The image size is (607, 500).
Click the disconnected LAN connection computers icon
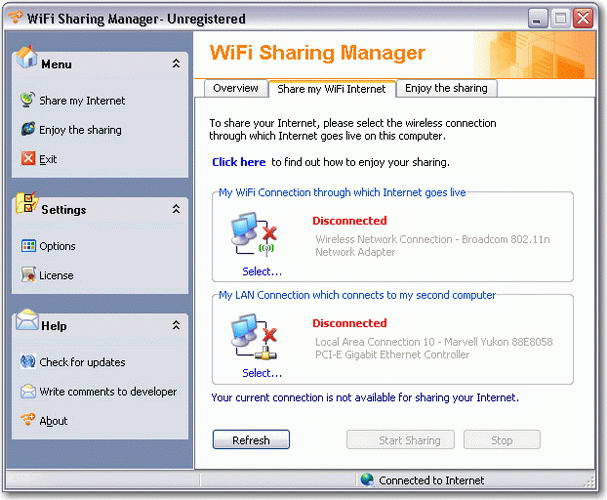(x=254, y=336)
